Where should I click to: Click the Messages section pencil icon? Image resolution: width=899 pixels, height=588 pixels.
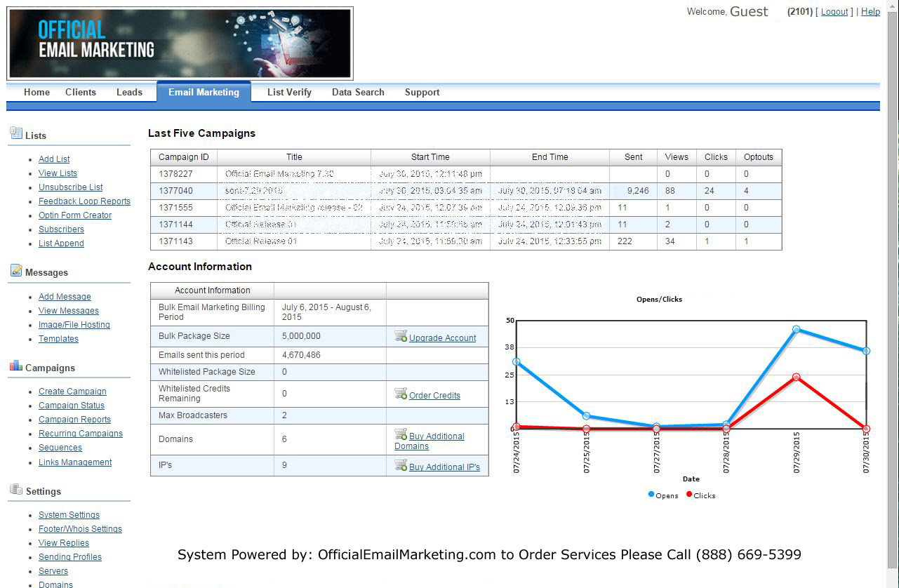point(15,270)
